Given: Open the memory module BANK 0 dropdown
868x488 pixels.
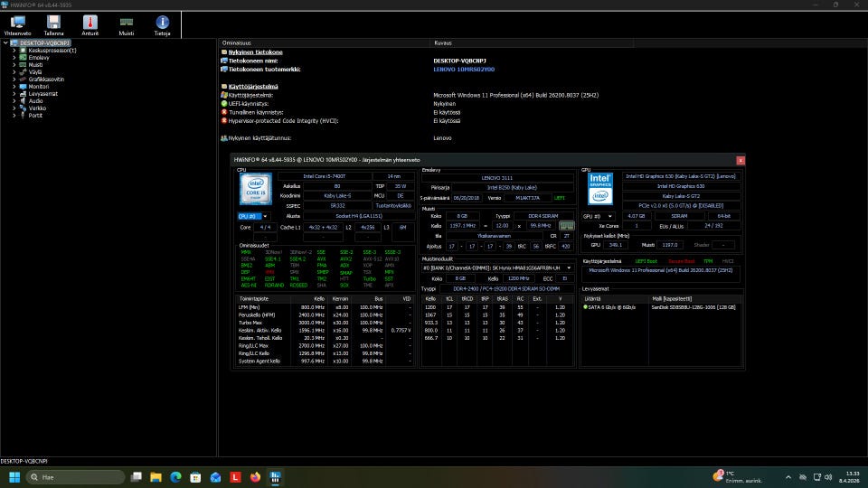Looking at the screenshot, I should tap(498, 268).
